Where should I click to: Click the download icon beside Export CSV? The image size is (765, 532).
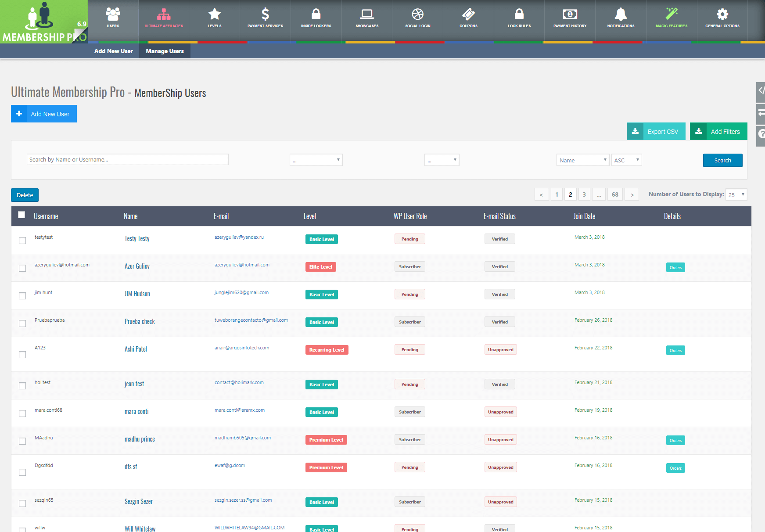pyautogui.click(x=635, y=131)
